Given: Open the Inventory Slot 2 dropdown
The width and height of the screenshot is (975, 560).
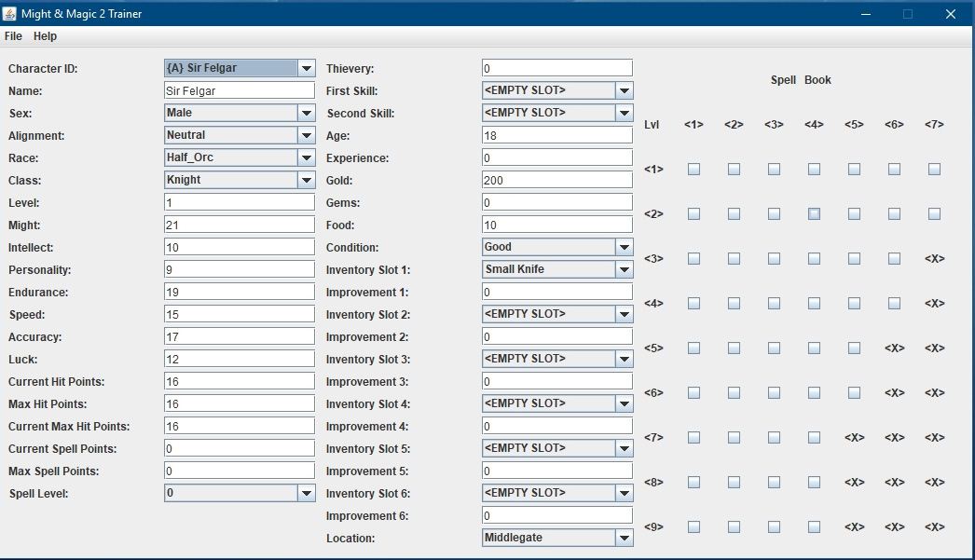Looking at the screenshot, I should pos(557,315).
